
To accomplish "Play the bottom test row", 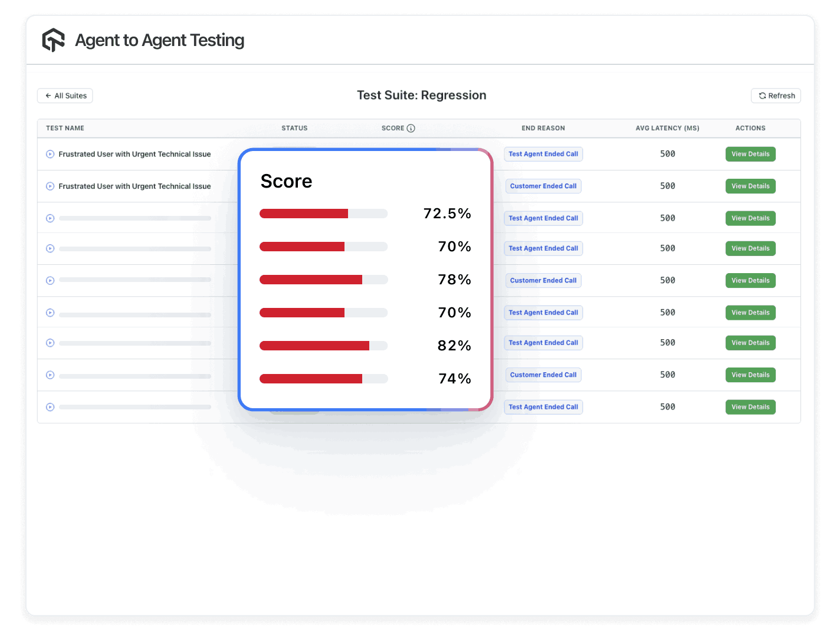I will coord(50,406).
